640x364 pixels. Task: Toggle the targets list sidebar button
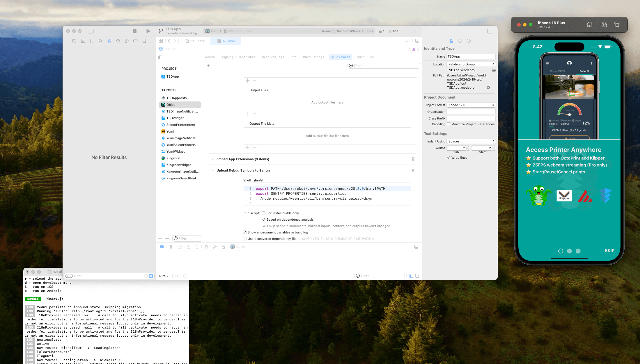160,57
